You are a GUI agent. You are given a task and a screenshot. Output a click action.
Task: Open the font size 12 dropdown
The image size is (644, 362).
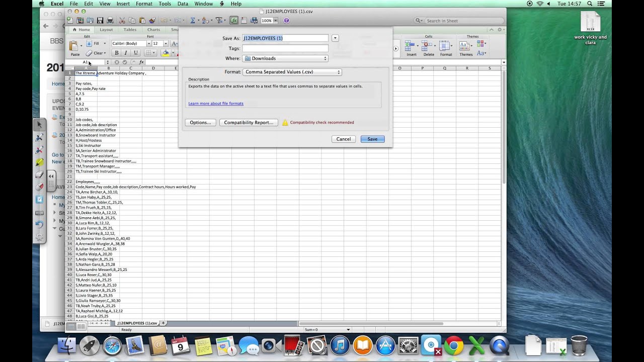[166, 44]
